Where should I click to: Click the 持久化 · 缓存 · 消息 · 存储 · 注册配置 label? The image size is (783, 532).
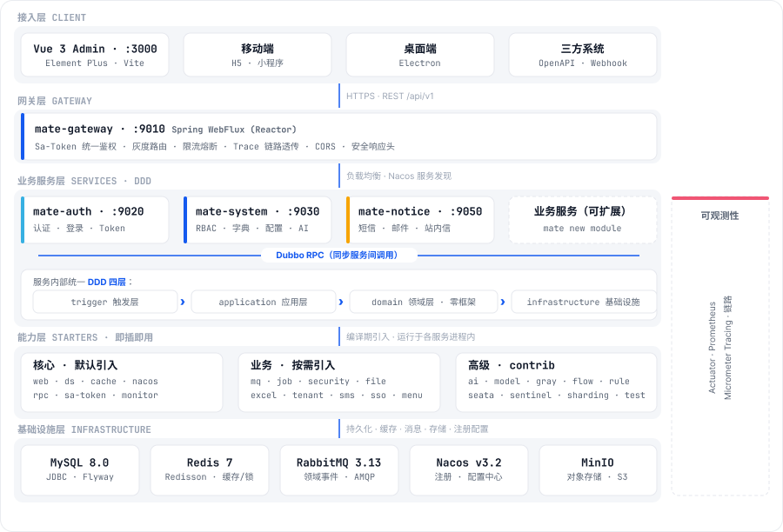coord(417,429)
